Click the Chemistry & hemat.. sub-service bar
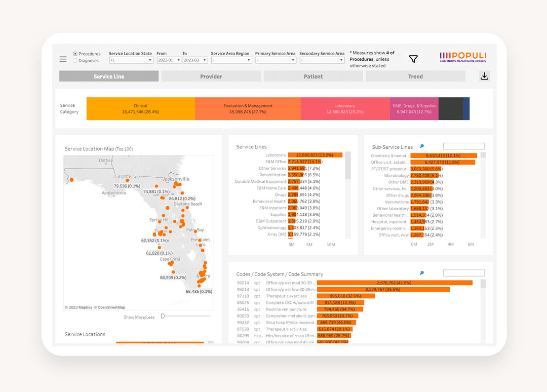This screenshot has height=392, width=547. click(444, 155)
